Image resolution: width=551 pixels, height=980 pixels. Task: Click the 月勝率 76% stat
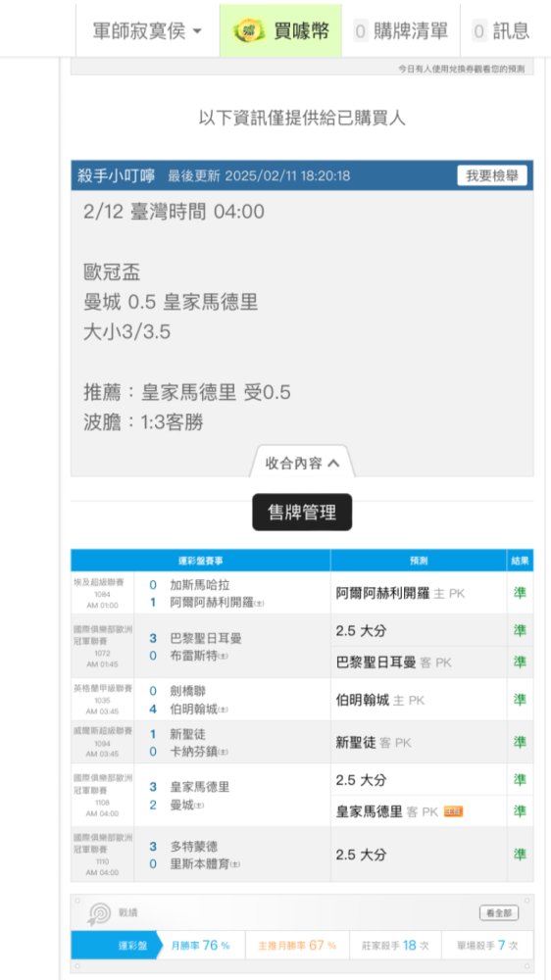tap(200, 945)
